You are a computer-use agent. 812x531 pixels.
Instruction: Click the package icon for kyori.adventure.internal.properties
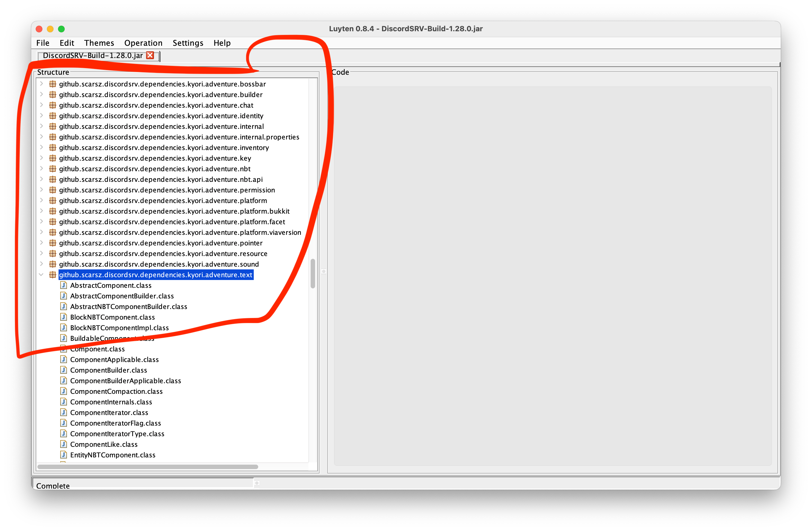pyautogui.click(x=52, y=137)
